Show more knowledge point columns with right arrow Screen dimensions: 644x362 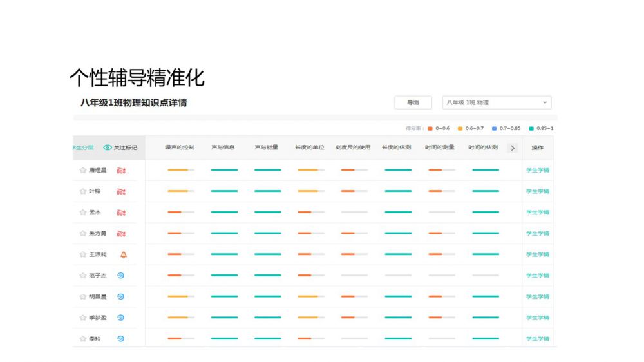pyautogui.click(x=513, y=148)
